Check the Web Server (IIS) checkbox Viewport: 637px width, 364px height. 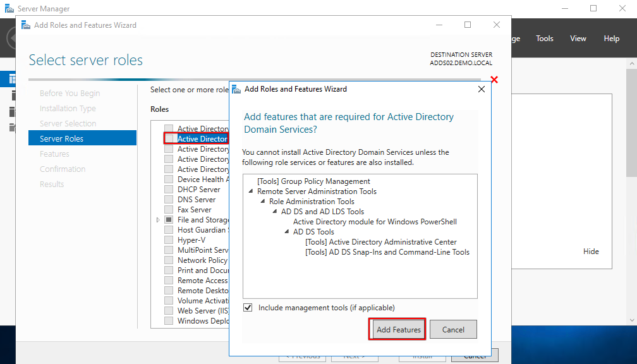(x=169, y=311)
